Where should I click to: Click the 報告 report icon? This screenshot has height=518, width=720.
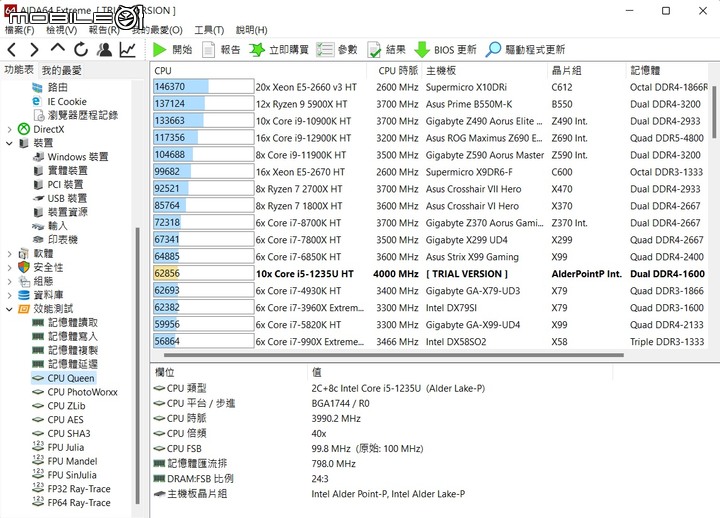[x=208, y=50]
